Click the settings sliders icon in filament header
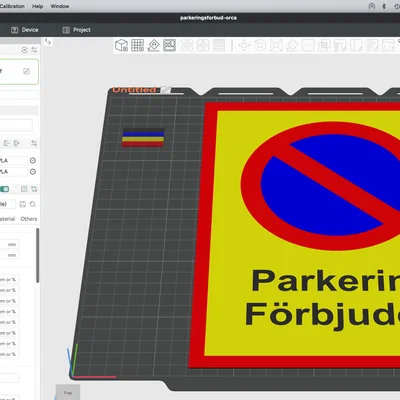 click(34, 143)
